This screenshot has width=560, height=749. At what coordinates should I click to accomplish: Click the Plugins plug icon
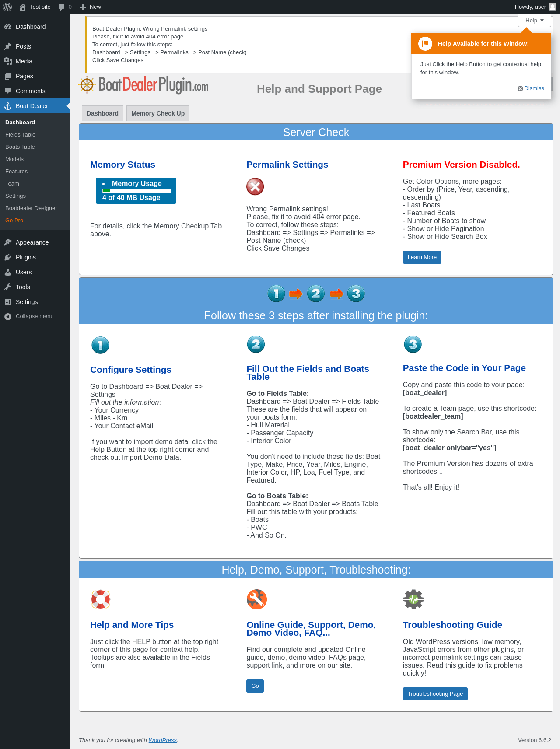click(8, 257)
